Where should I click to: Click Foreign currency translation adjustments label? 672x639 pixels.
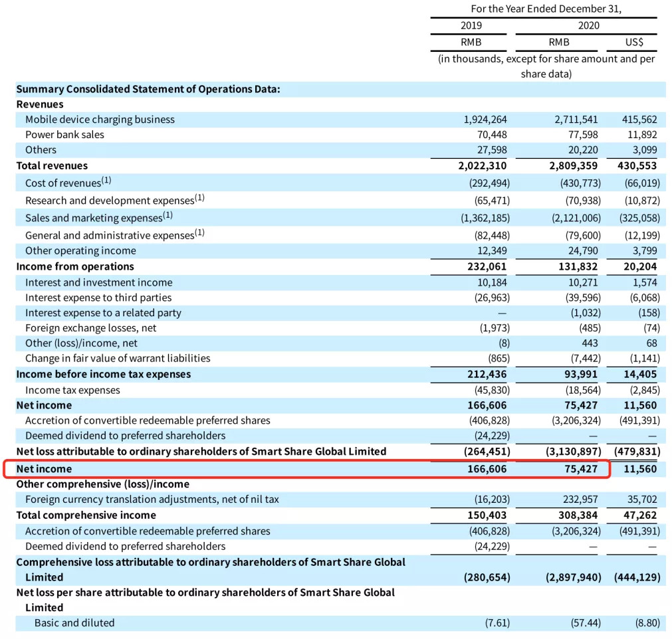pos(152,500)
